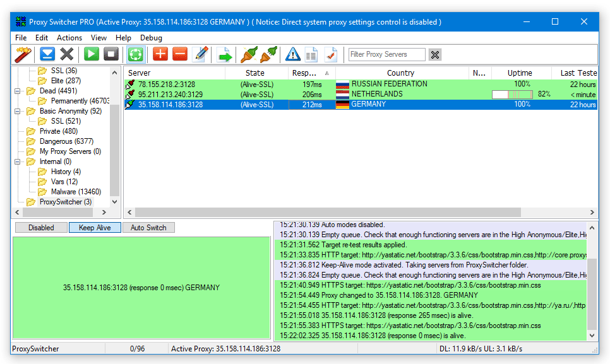Sort by Last Tested column header
Screen dimensions: 610x364
pos(575,73)
